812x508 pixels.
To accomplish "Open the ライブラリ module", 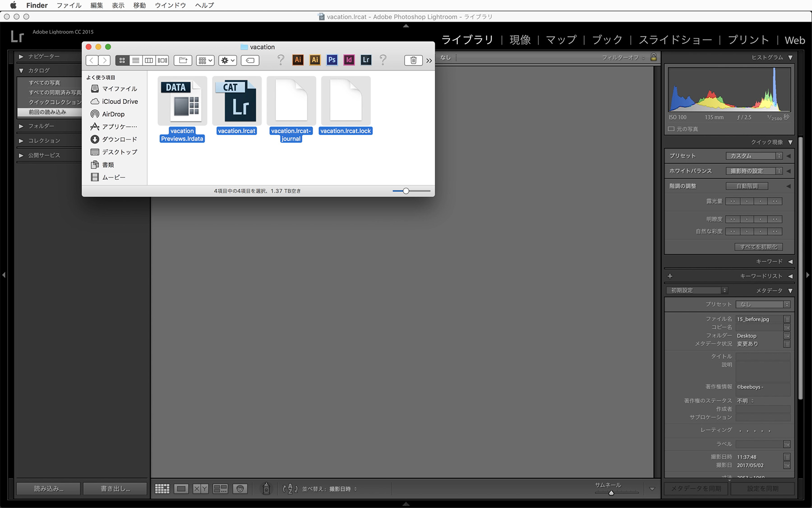I will [467, 40].
